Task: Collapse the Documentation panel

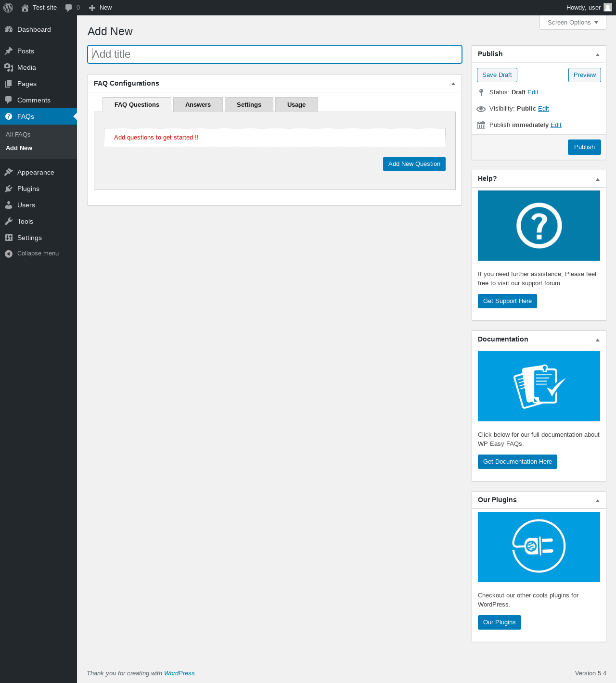Action: coord(598,340)
